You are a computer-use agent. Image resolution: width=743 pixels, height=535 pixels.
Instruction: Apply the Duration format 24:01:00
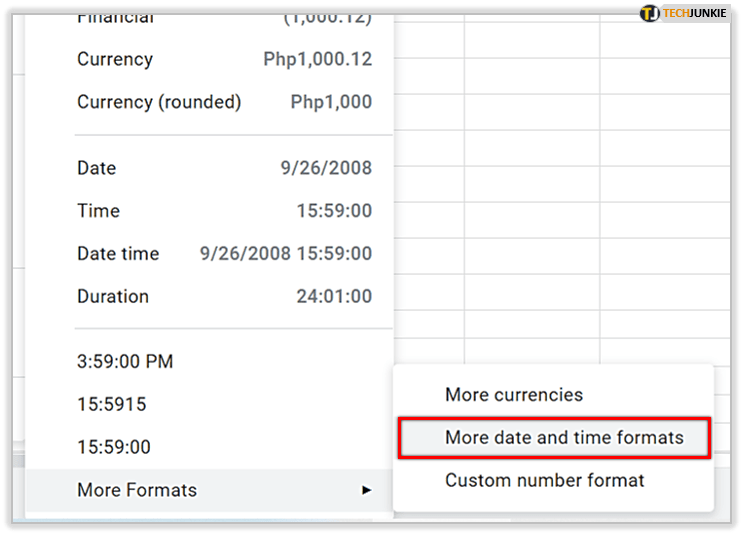click(x=224, y=296)
